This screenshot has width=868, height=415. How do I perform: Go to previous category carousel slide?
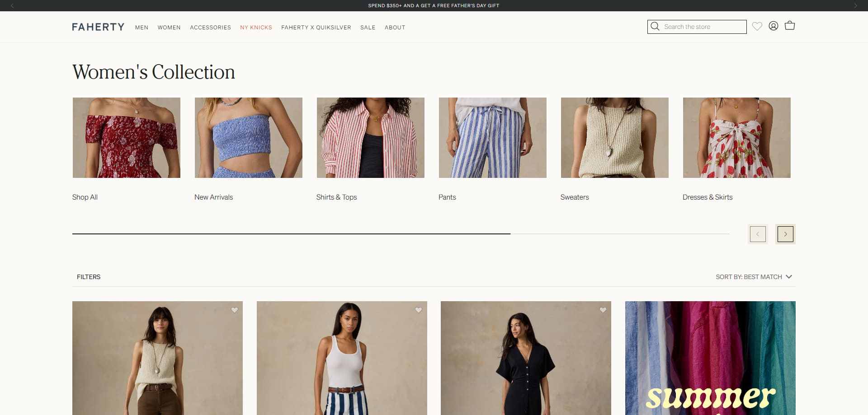click(758, 234)
